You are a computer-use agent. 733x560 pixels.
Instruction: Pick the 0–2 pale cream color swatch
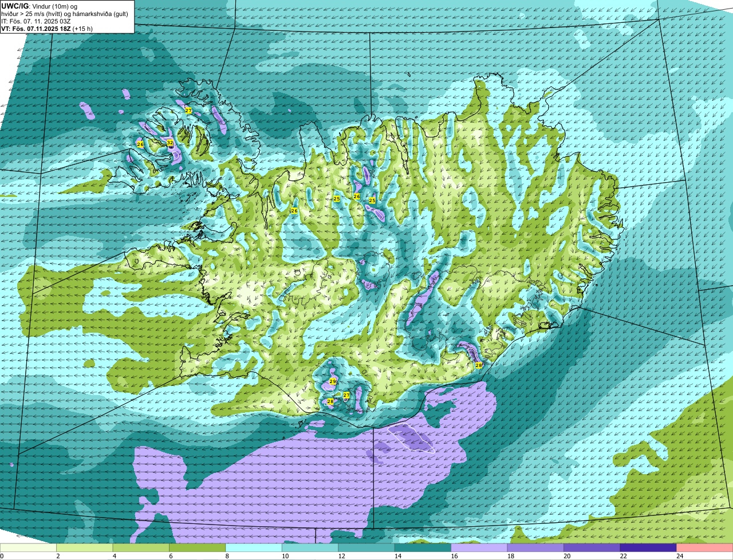(29, 548)
